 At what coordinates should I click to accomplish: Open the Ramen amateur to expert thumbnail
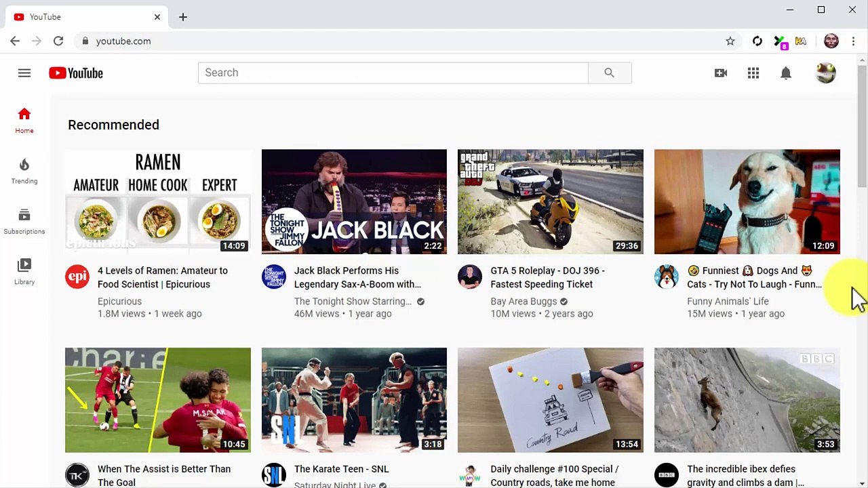(x=158, y=201)
